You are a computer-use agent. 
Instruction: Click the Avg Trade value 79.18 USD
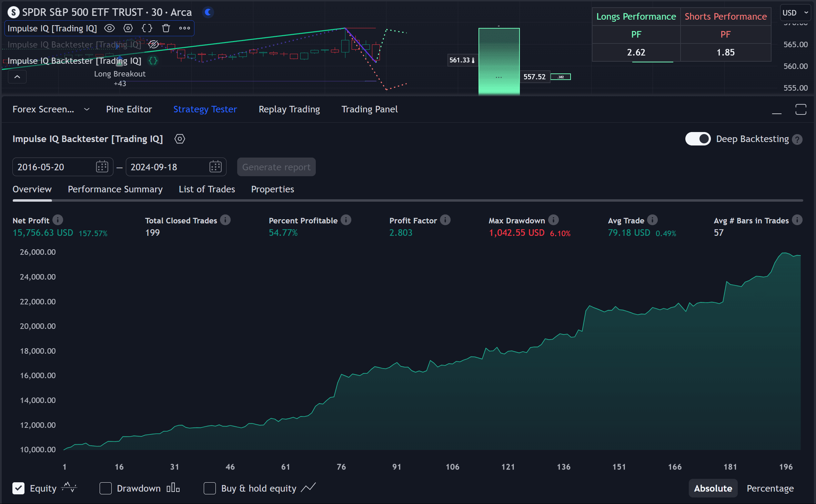629,233
